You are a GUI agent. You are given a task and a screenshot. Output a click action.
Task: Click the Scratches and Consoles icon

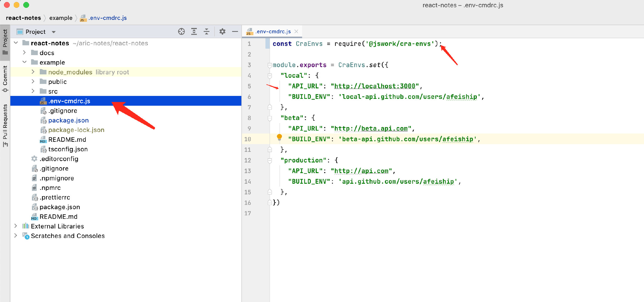tap(26, 236)
